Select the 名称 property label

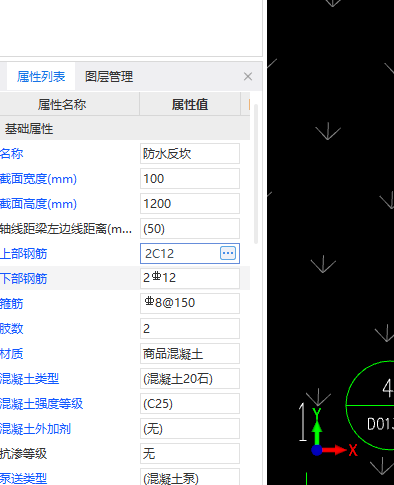click(12, 154)
